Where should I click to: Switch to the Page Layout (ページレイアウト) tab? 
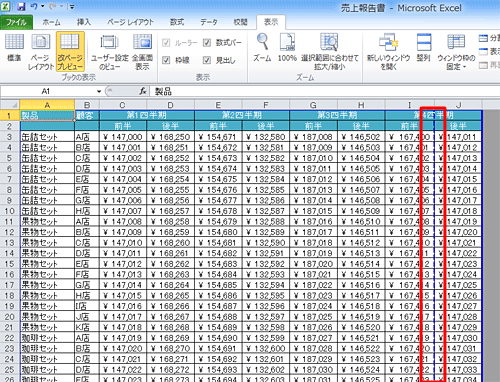coord(130,22)
